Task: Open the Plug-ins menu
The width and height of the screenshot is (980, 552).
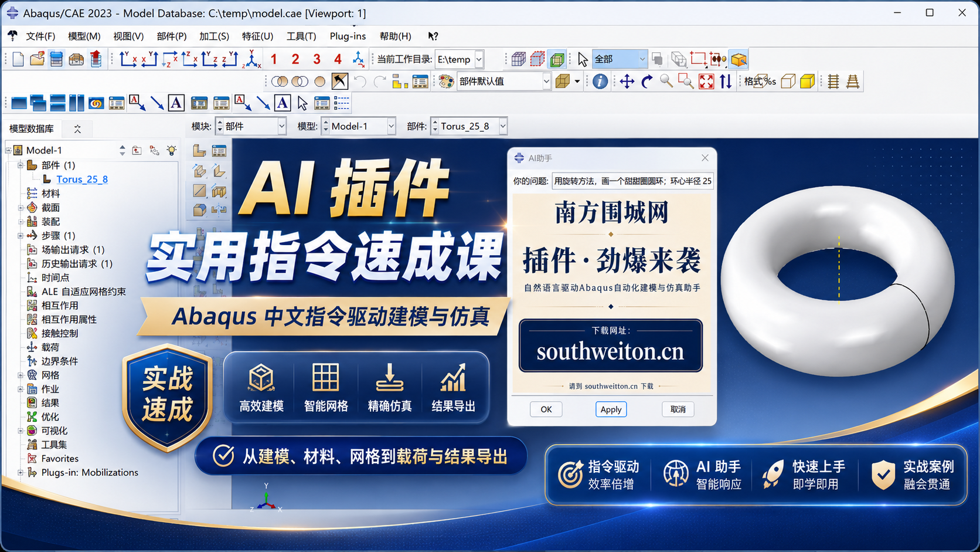Action: 348,36
